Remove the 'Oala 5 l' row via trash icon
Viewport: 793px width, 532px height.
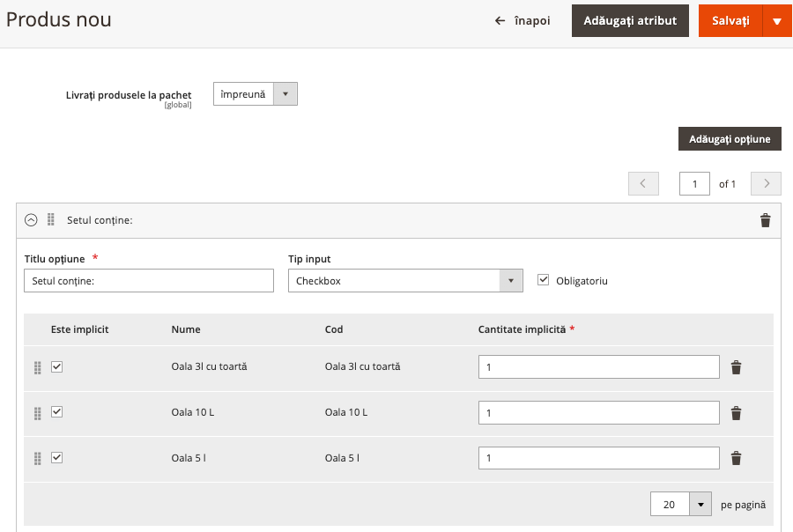pyautogui.click(x=736, y=458)
